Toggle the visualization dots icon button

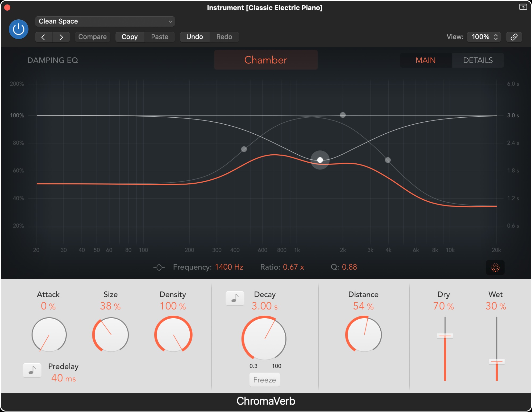pyautogui.click(x=495, y=267)
